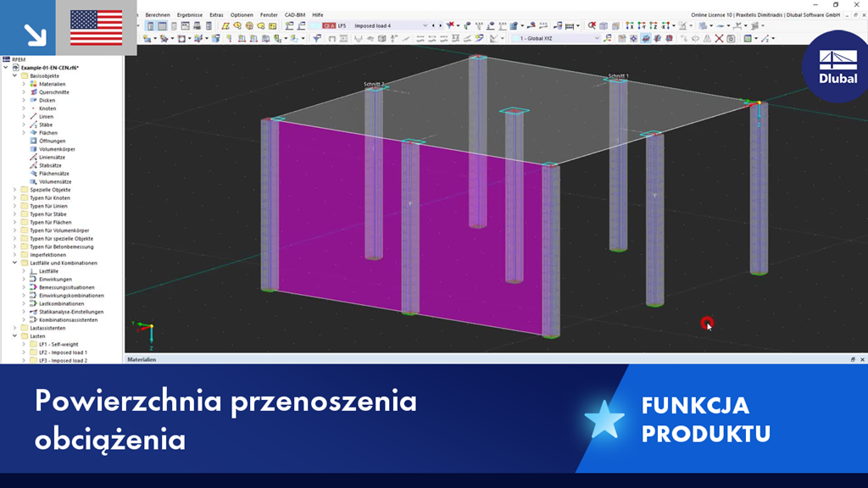
Task: Select LF1 - Self-weight load case
Action: tap(58, 344)
